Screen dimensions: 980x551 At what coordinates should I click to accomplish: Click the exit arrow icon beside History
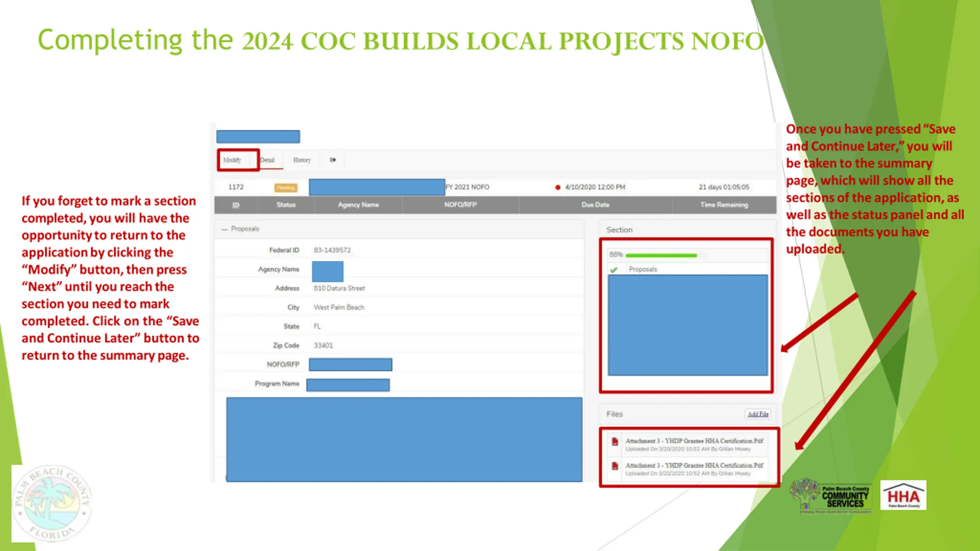tap(333, 160)
